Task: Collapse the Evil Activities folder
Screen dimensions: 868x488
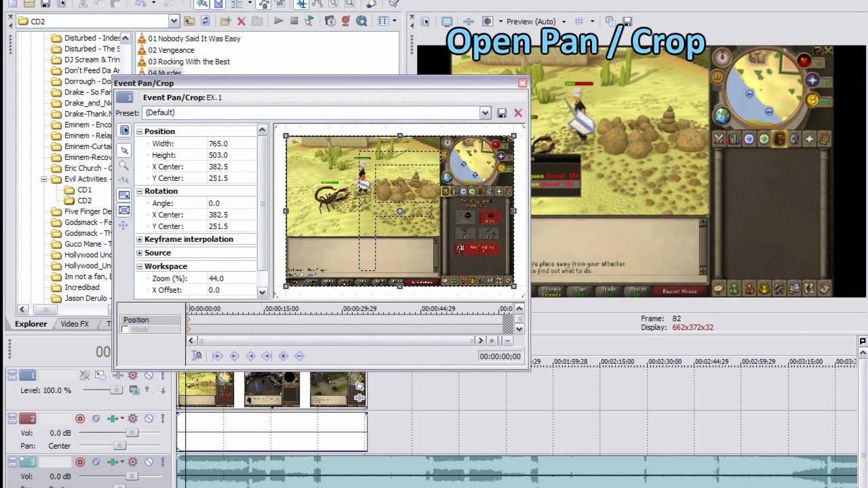Action: pos(44,179)
